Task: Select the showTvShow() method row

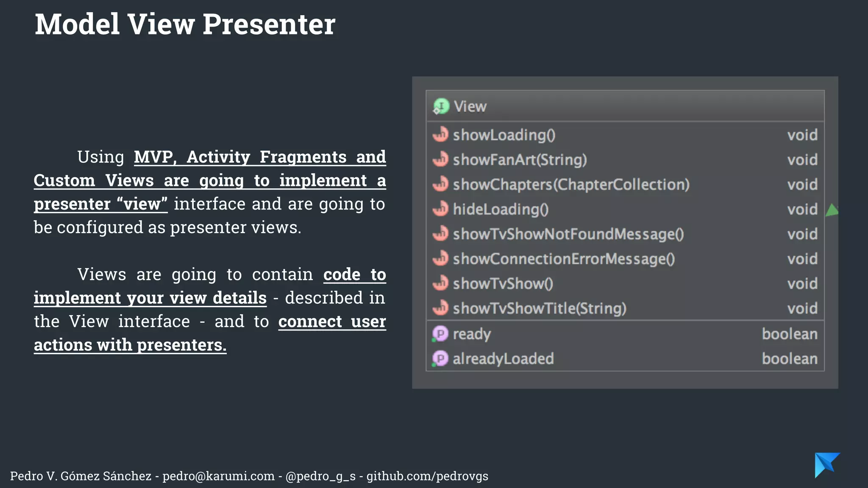Action: coord(625,283)
